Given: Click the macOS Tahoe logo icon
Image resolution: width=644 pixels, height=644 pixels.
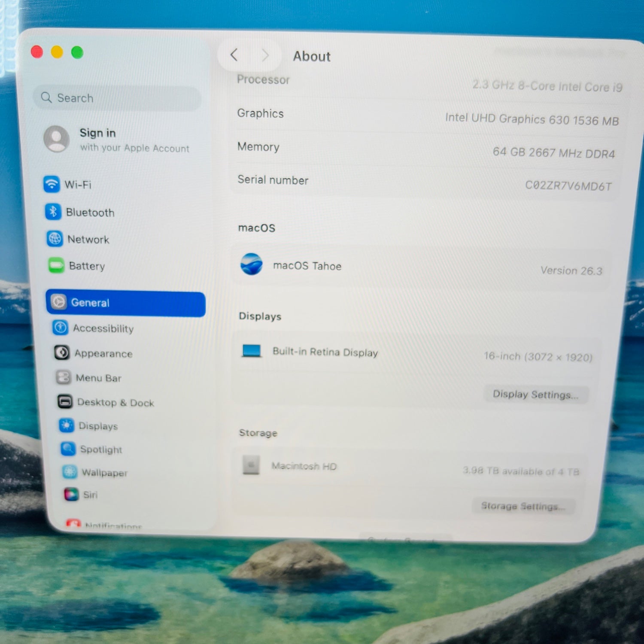Looking at the screenshot, I should pos(251,264).
